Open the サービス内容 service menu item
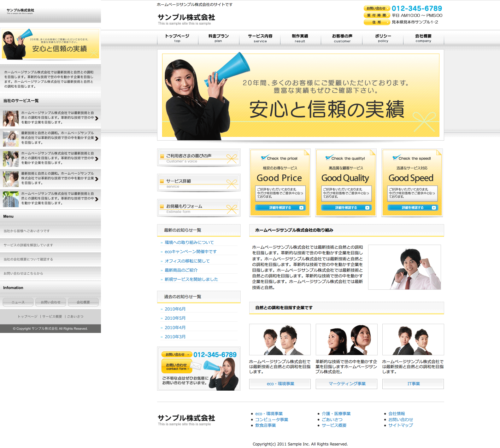This screenshot has width=500, height=448. [260, 38]
